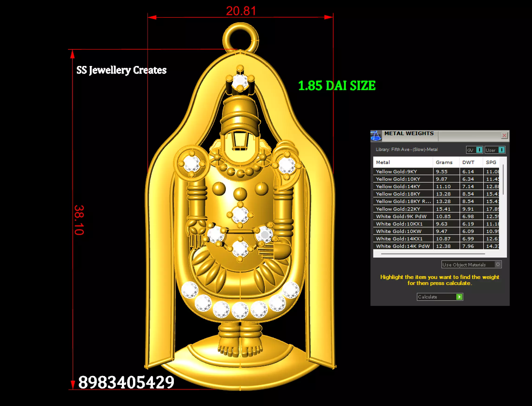Select the White Gold:10KX1 row

click(x=436, y=224)
